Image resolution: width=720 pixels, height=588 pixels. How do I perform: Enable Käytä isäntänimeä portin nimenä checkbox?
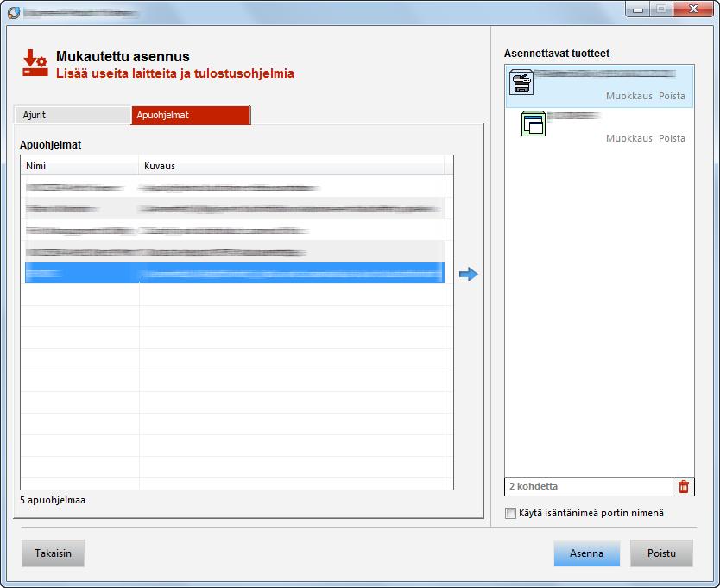(510, 513)
